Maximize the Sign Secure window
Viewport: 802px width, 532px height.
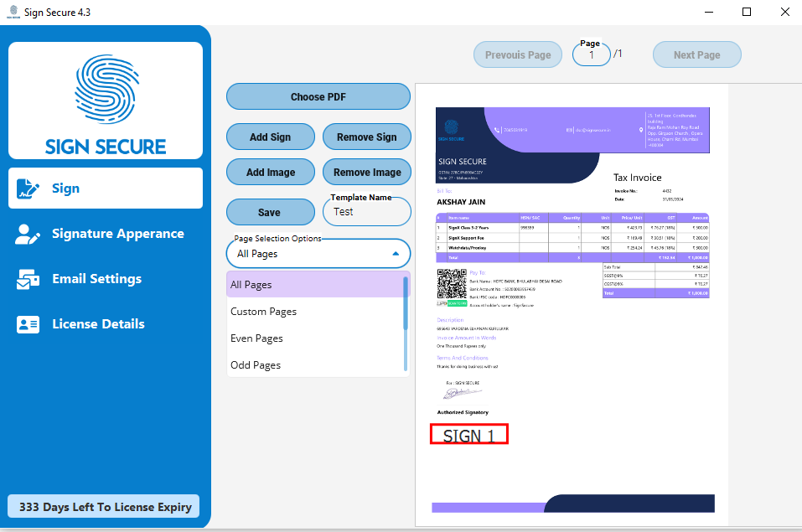747,12
